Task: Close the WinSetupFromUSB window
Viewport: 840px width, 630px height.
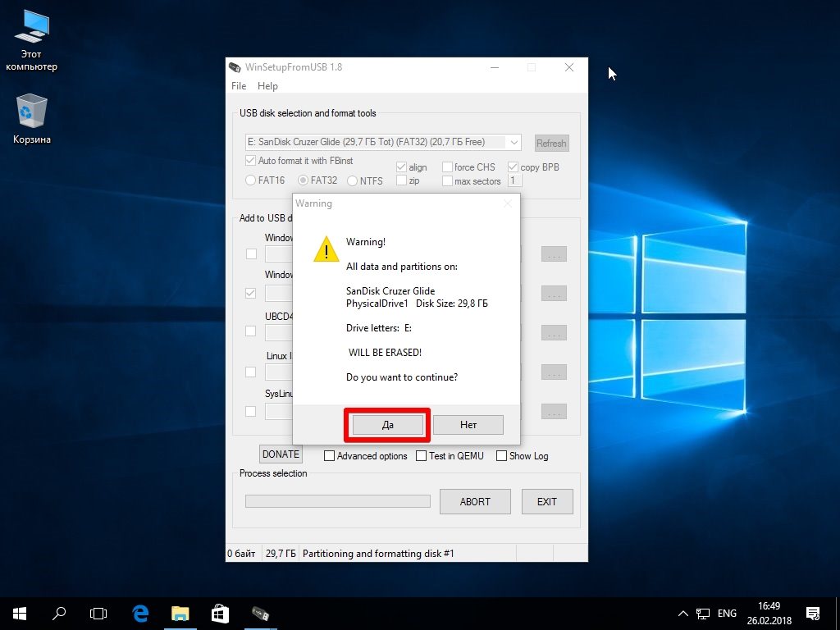Action: [569, 67]
